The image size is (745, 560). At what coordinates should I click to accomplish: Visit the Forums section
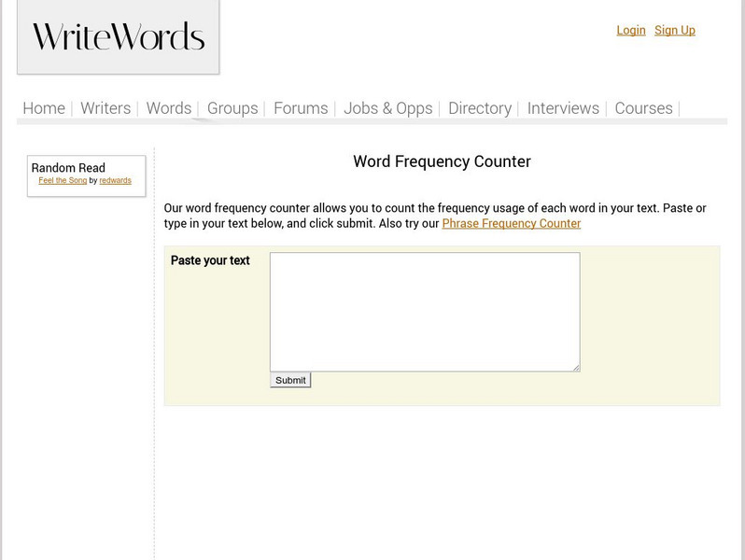[x=301, y=108]
